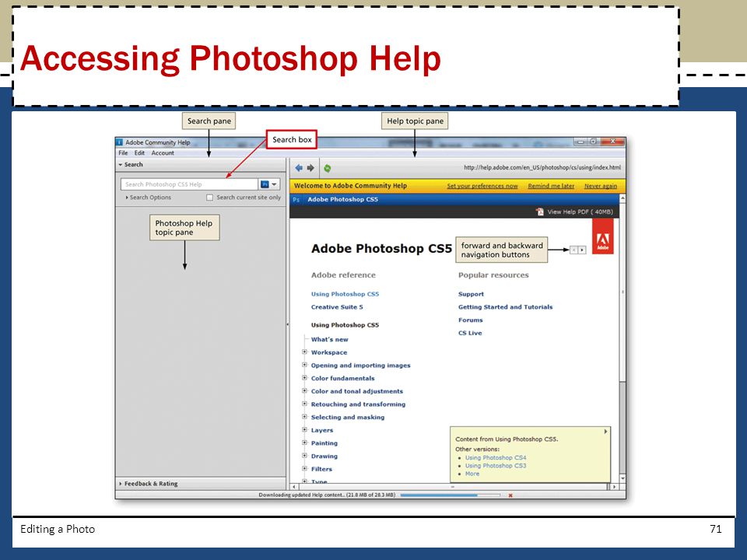Open View Help PDF (40MB)
Viewport: 747px width, 560px height.
(x=580, y=212)
